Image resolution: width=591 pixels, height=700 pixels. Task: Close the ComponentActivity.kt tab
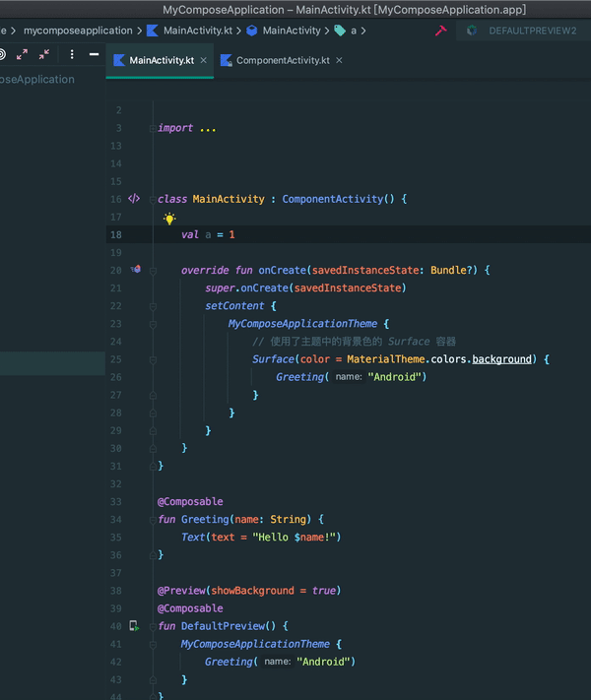click(339, 60)
